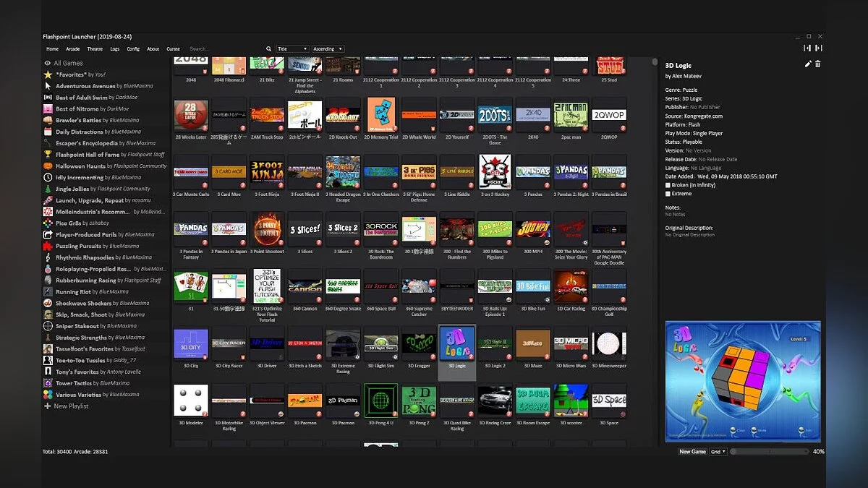The image size is (868, 488).
Task: Open Best of Nitrome playlist icon
Action: tap(48, 108)
